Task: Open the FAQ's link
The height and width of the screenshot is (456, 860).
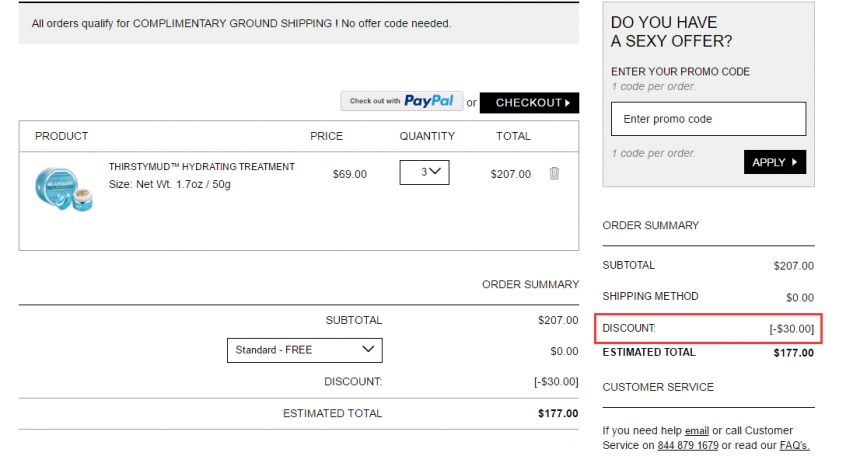Action: point(794,446)
